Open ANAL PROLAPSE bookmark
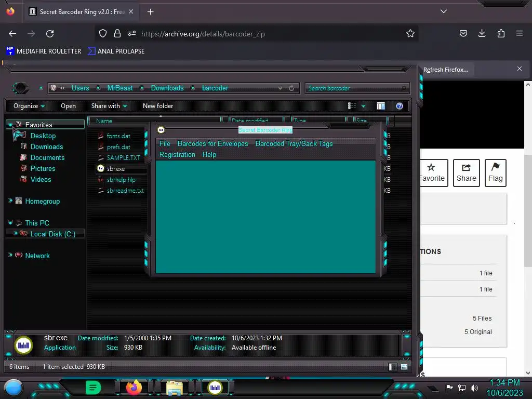Viewport: 532px width, 399px height. point(116,51)
